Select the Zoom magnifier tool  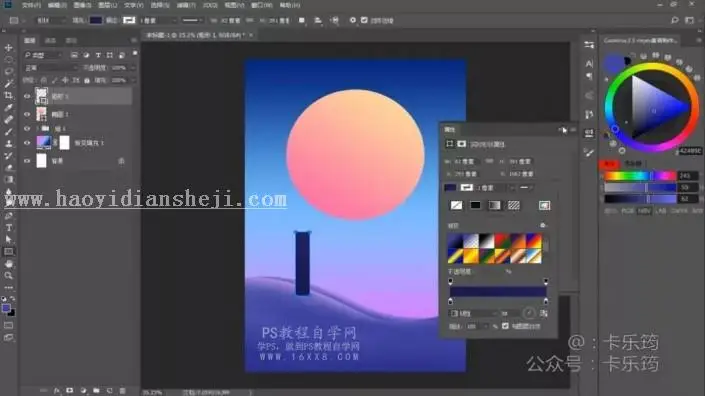[x=9, y=276]
